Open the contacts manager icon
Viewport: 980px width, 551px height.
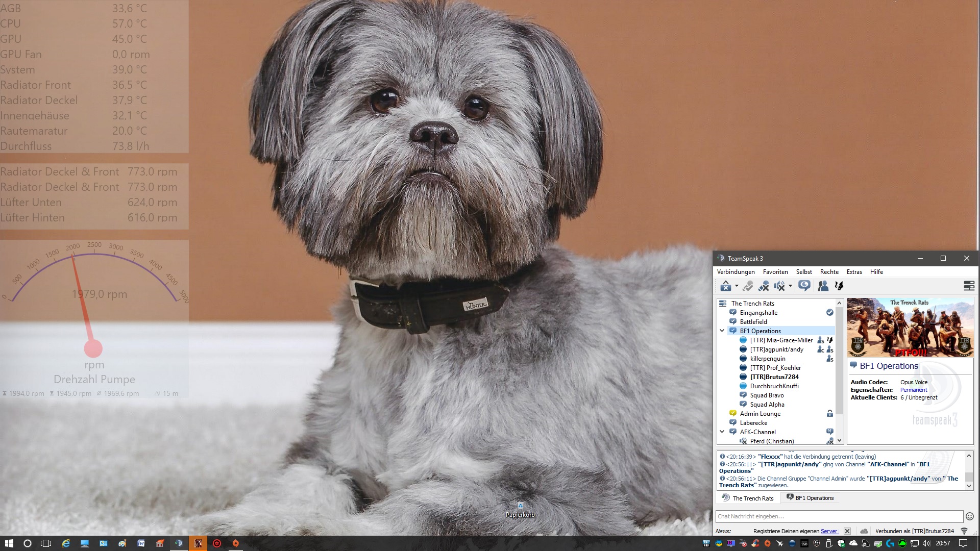pyautogui.click(x=823, y=286)
